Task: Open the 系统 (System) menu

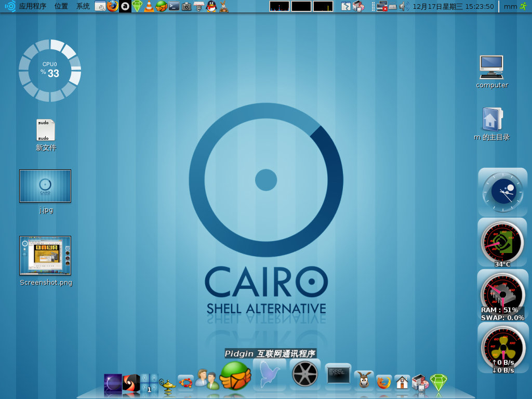Action: tap(83, 6)
